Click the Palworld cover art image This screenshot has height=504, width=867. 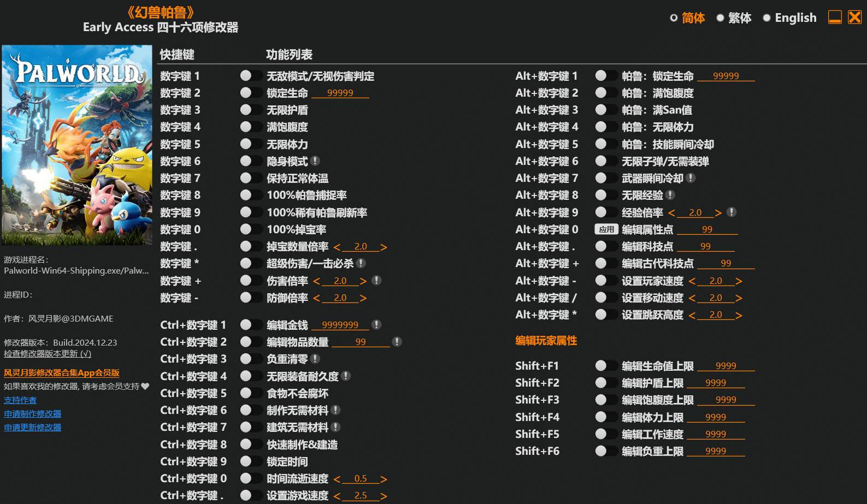click(x=77, y=145)
